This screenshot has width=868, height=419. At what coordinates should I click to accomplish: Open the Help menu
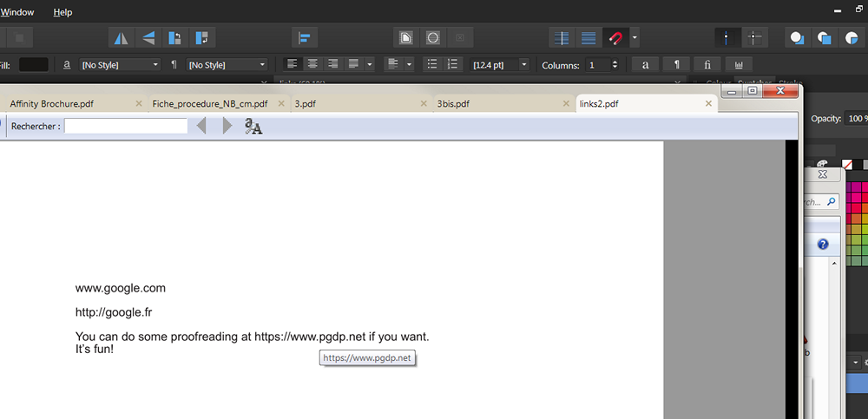click(x=62, y=12)
